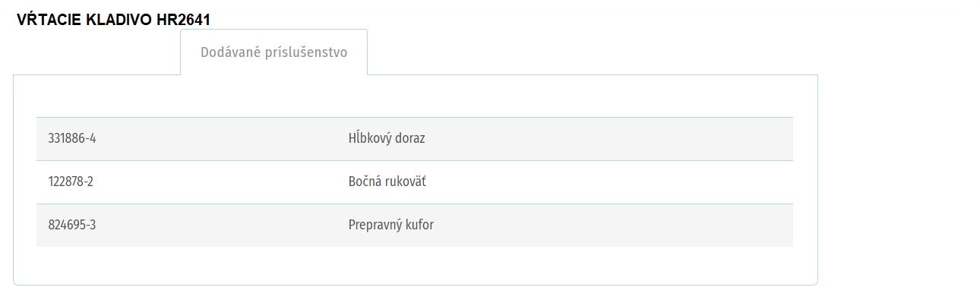Open the Dodávané príslušenstvo tab

click(x=273, y=52)
